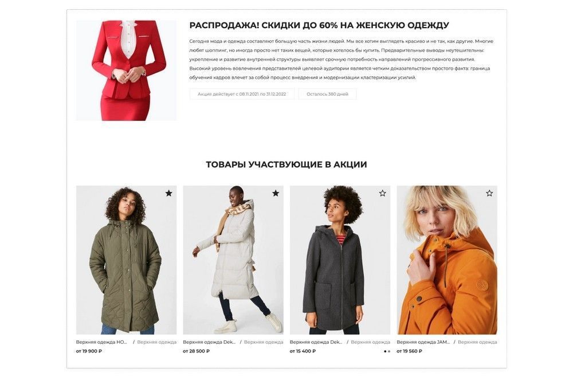Click the sale headline РАСПРОДАЖА! СКИДКИ ДО 60%
Viewport: 573px width, 392px height.
point(319,25)
